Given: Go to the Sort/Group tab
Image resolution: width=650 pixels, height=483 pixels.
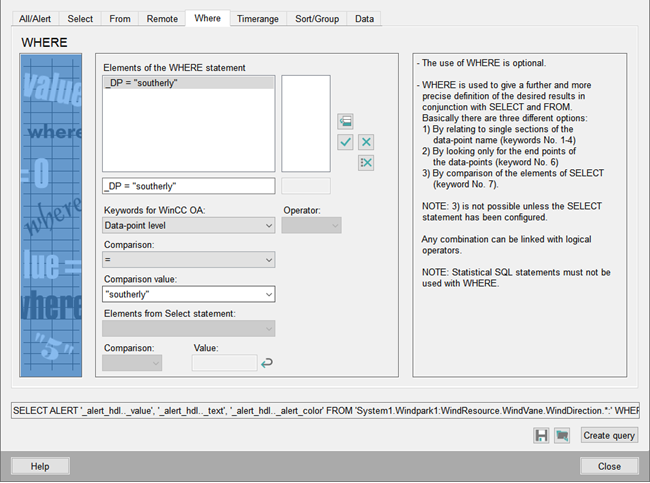Looking at the screenshot, I should click(316, 19).
